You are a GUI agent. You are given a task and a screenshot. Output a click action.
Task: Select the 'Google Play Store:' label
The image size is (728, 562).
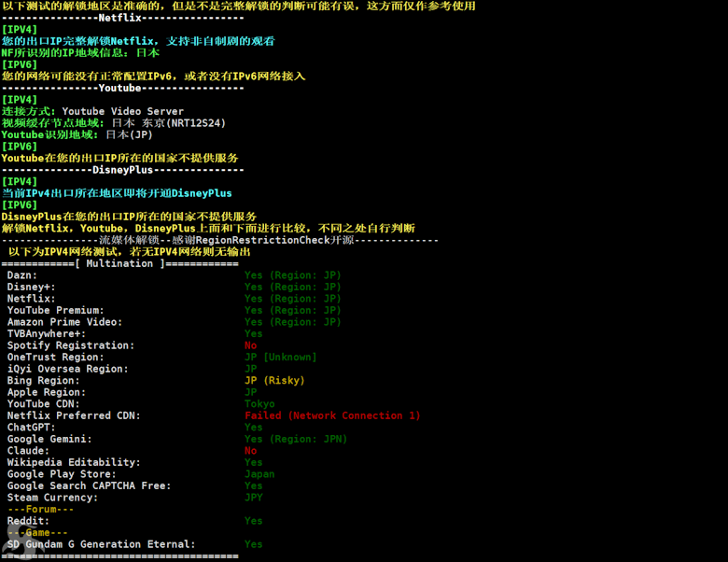62,474
